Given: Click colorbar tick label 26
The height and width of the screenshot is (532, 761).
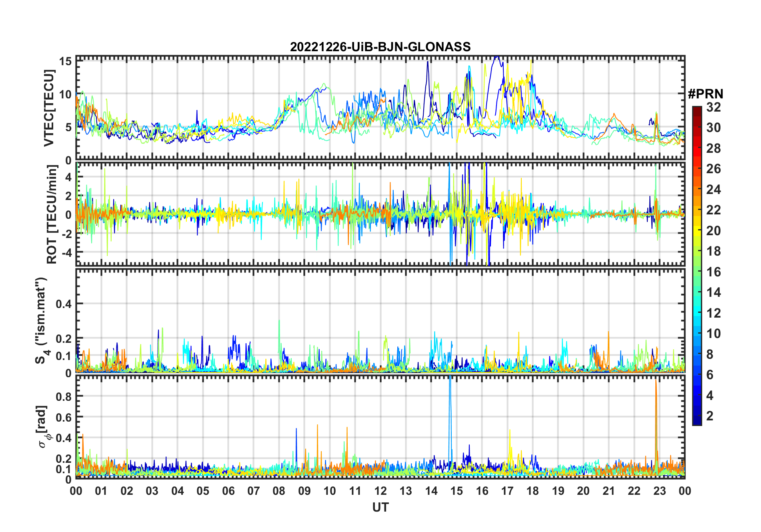Looking at the screenshot, I should 713,169.
